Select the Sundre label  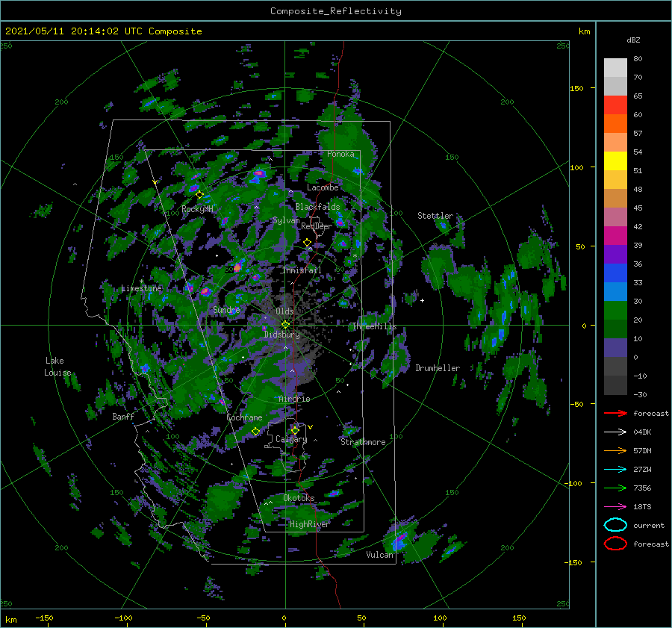tap(226, 310)
